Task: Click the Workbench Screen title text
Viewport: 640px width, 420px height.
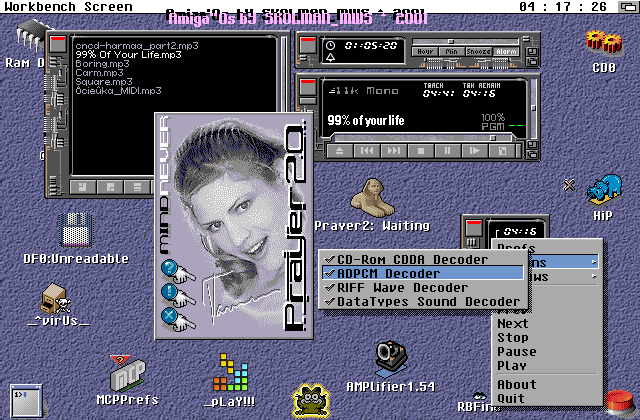Action: click(x=68, y=7)
